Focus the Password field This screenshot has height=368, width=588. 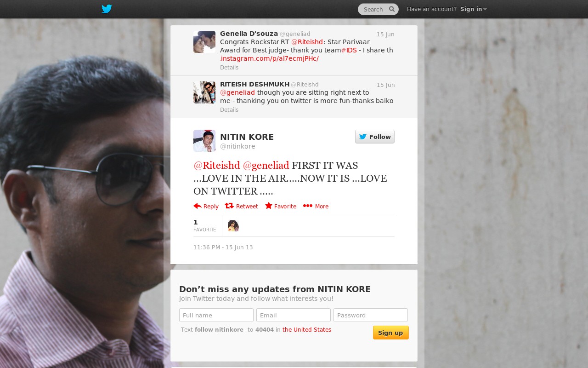coord(371,315)
